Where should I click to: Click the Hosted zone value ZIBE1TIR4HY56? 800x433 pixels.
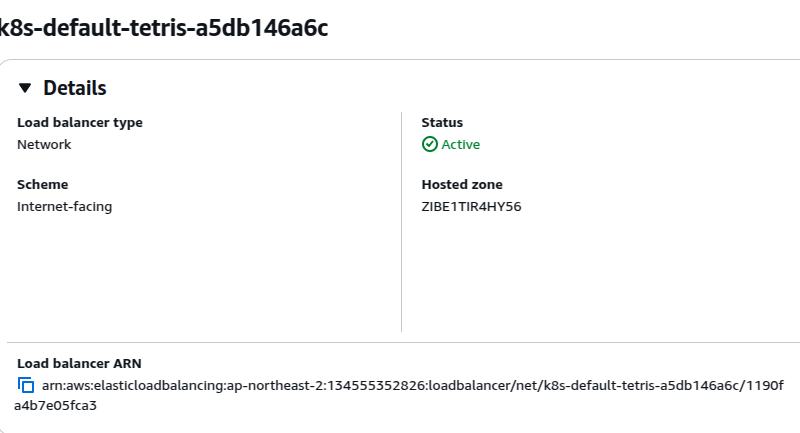pyautogui.click(x=471, y=207)
